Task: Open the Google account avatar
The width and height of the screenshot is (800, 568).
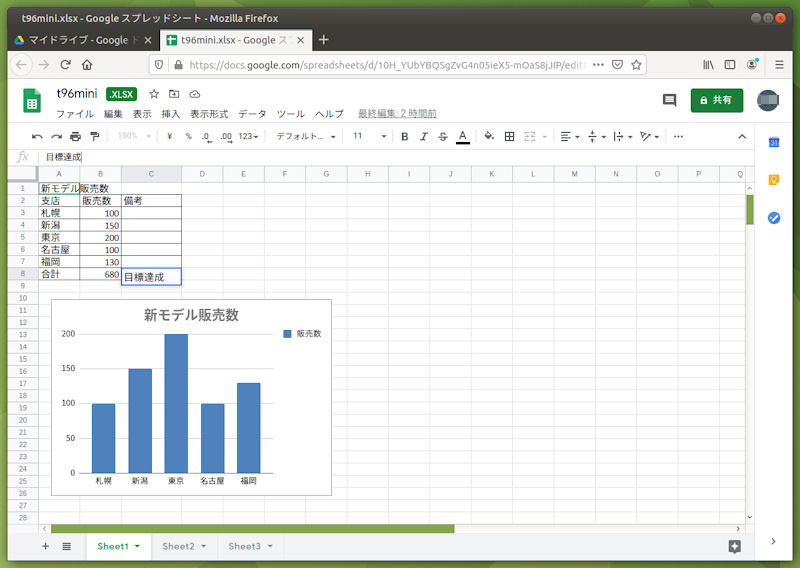Action: 767,100
